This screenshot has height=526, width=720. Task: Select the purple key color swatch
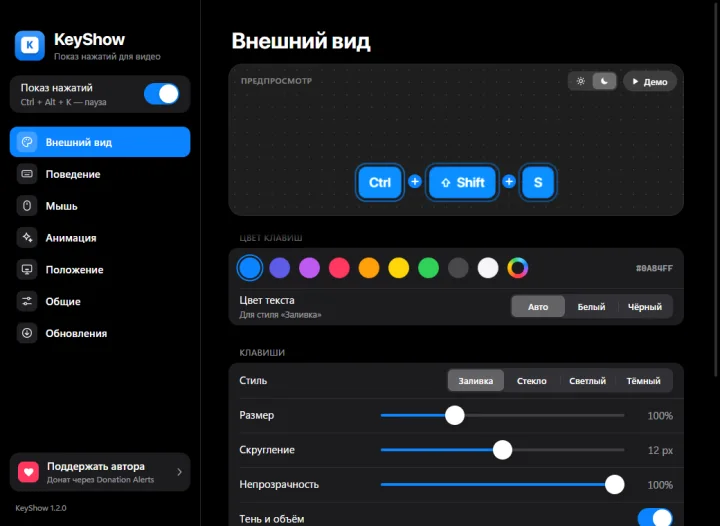click(309, 268)
